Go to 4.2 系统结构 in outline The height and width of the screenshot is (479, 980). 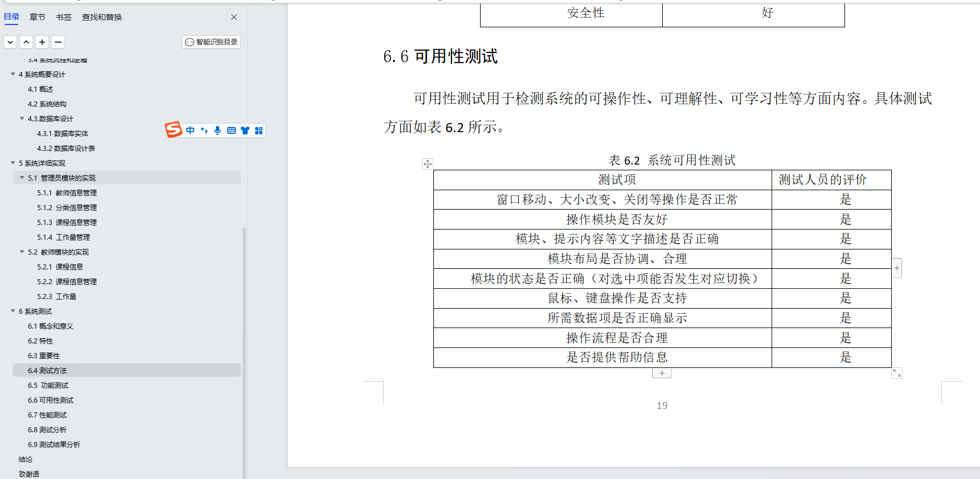coord(47,104)
